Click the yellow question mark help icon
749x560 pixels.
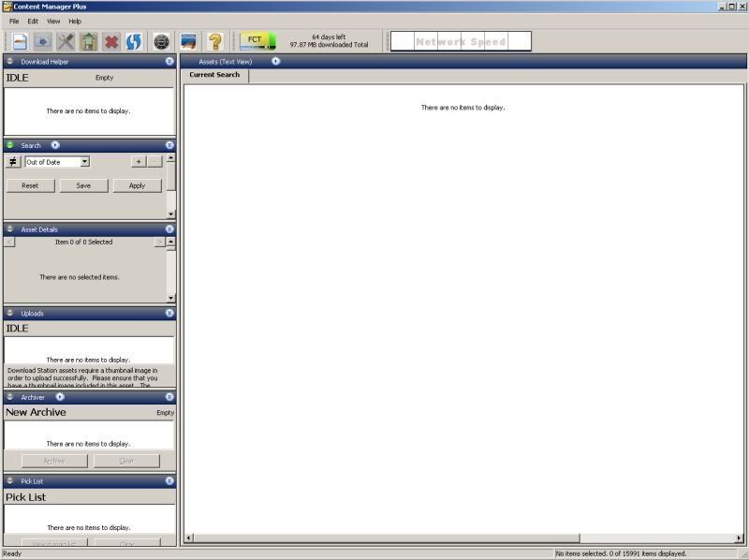215,41
